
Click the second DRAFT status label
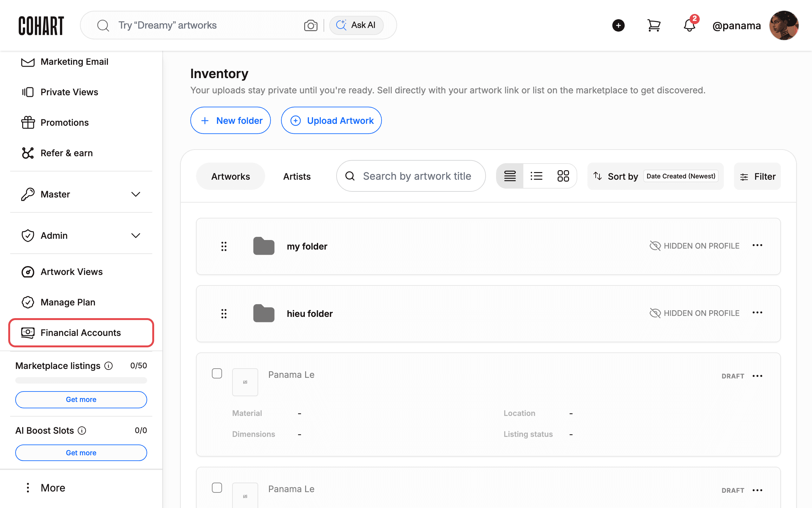pos(732,491)
